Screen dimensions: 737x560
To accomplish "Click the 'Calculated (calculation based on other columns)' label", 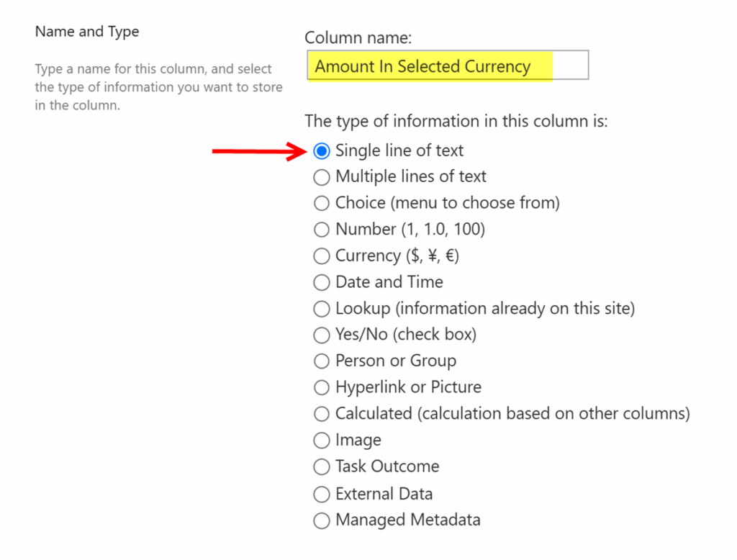I will coord(512,414).
